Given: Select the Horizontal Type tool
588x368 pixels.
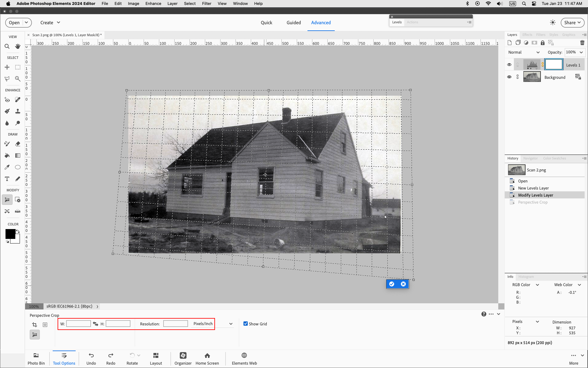Looking at the screenshot, I should tap(7, 179).
